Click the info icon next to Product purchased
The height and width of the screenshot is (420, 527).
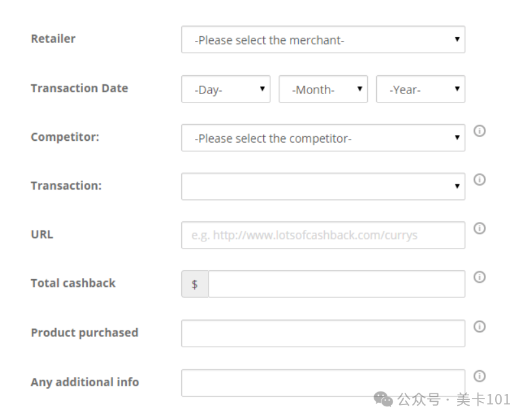coord(480,327)
